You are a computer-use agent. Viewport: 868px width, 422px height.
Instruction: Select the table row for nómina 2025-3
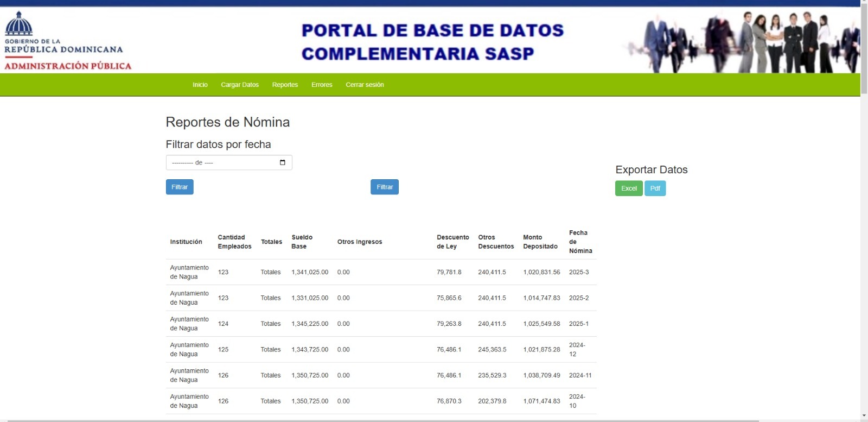pyautogui.click(x=381, y=272)
